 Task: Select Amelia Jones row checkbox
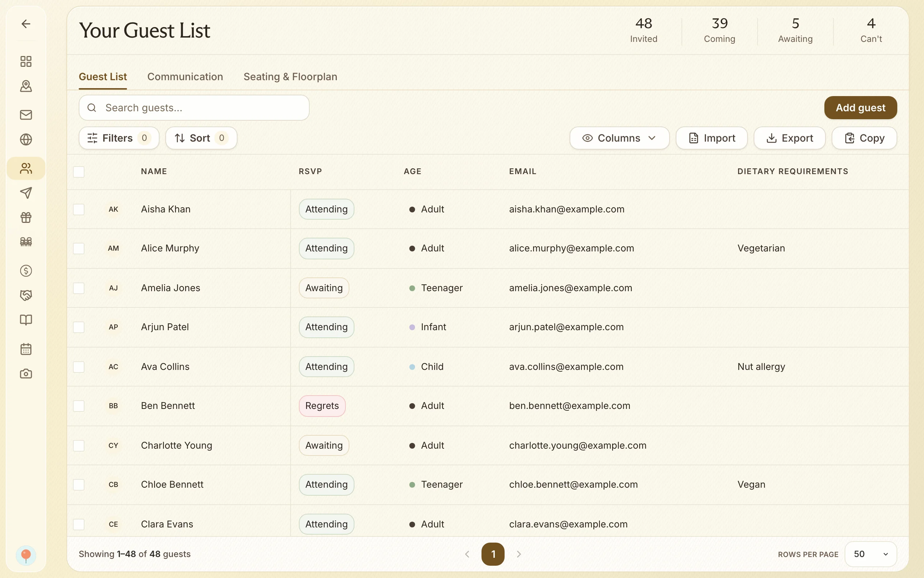[x=79, y=288]
